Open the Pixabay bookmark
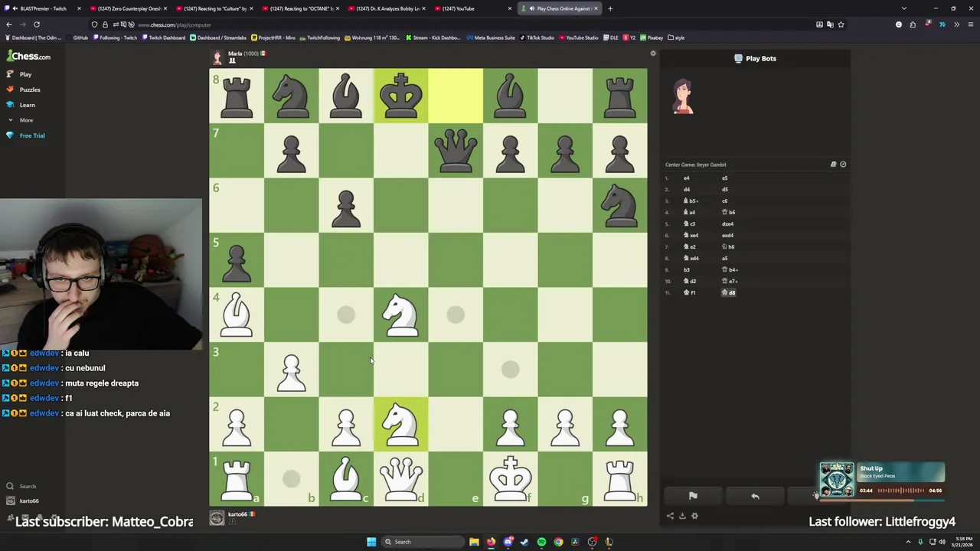Image resolution: width=980 pixels, height=551 pixels. pyautogui.click(x=652, y=37)
